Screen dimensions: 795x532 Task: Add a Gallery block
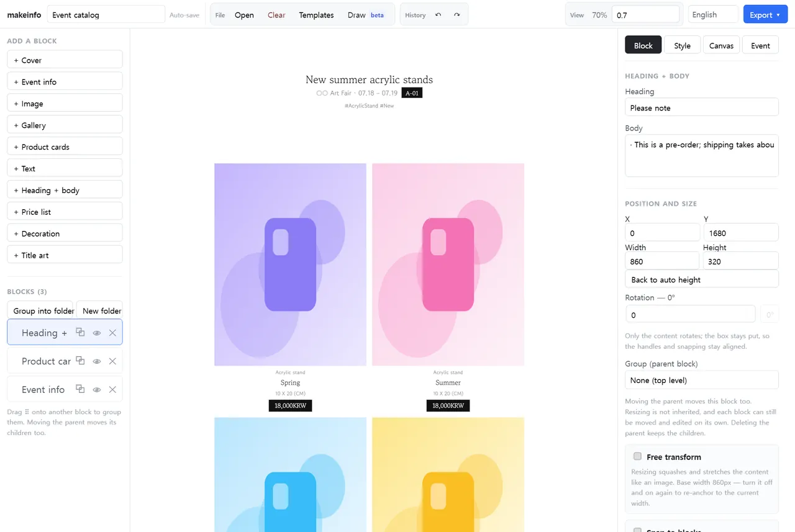click(x=65, y=125)
